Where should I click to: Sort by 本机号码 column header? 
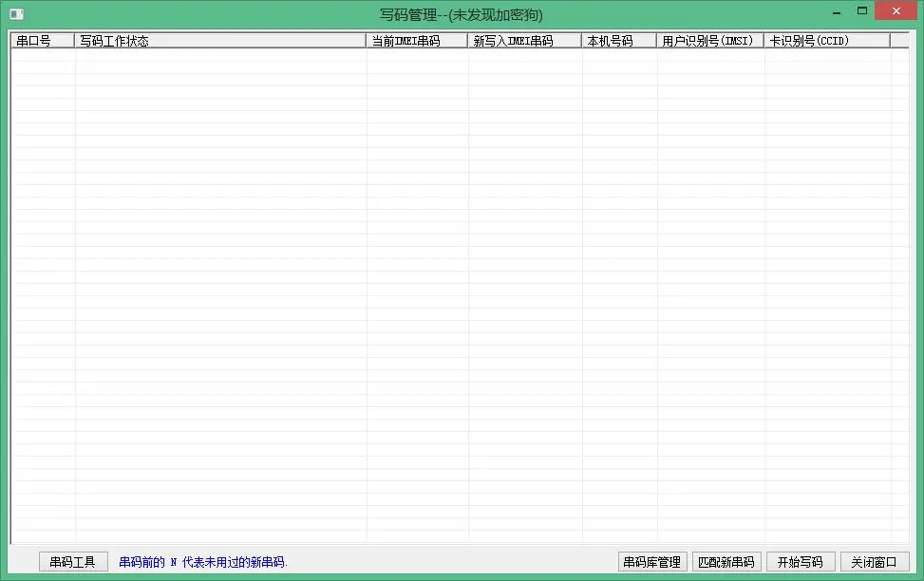(619, 41)
